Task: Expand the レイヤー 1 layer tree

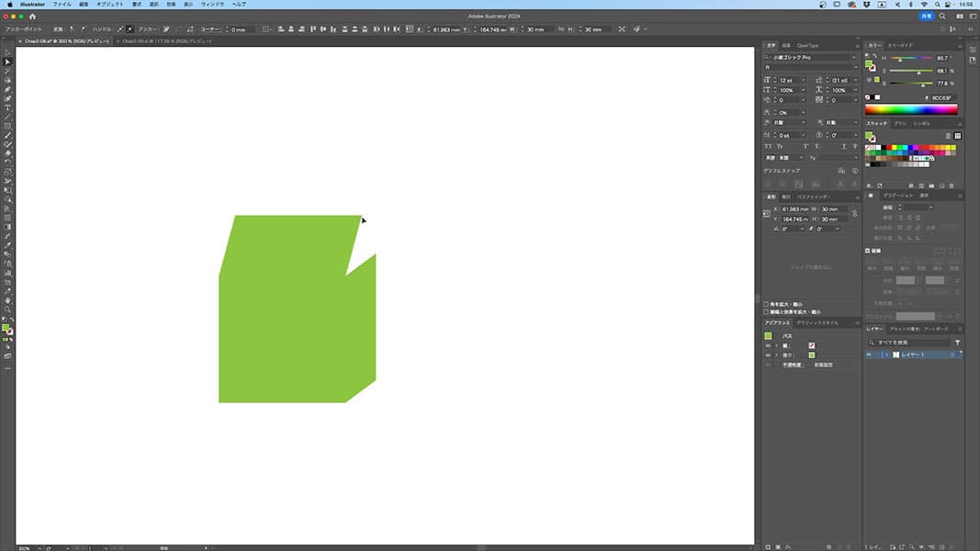Action: coord(885,354)
